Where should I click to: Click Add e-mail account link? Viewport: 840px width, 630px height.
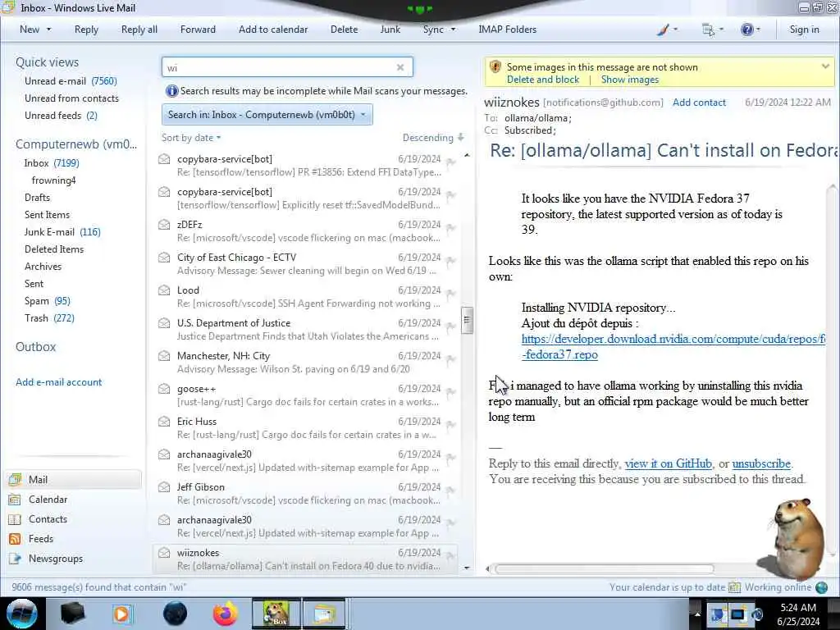(58, 382)
